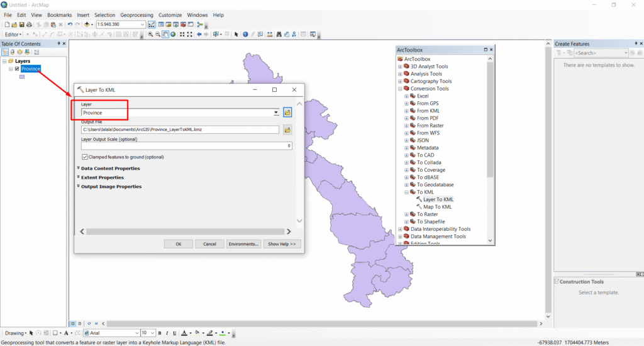This screenshot has height=346, width=644.
Task: Expand the 3D Analyst Tools toolbox
Action: click(400, 67)
